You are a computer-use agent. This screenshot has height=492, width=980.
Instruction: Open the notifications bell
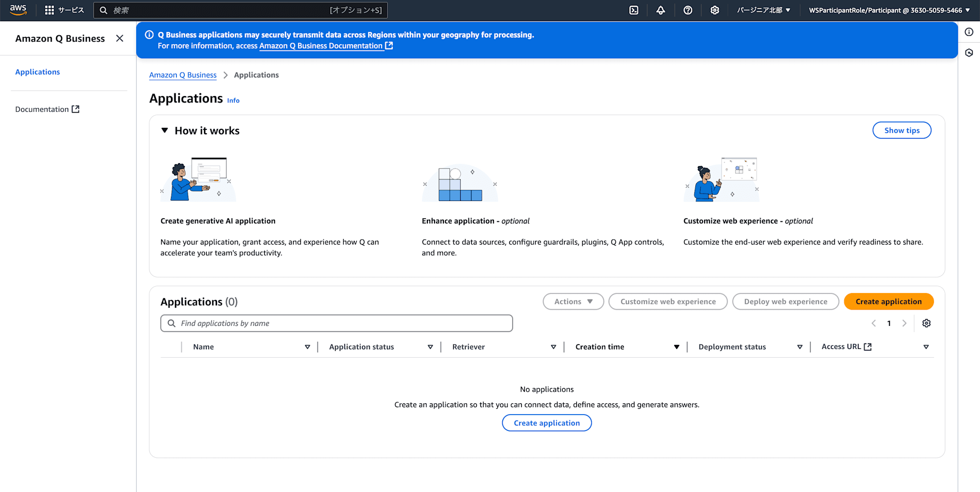tap(661, 10)
